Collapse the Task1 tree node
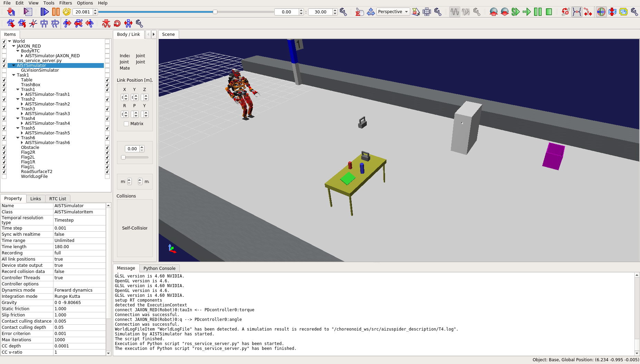Image resolution: width=640 pixels, height=364 pixels. 14,75
